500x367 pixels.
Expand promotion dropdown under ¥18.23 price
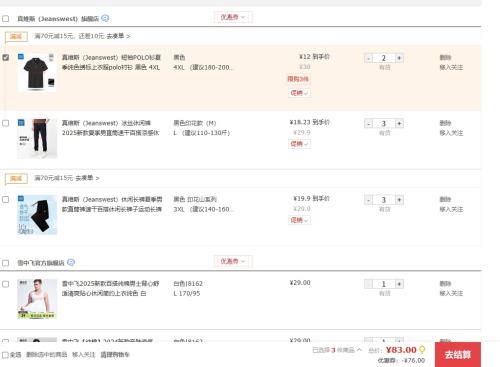tap(299, 144)
